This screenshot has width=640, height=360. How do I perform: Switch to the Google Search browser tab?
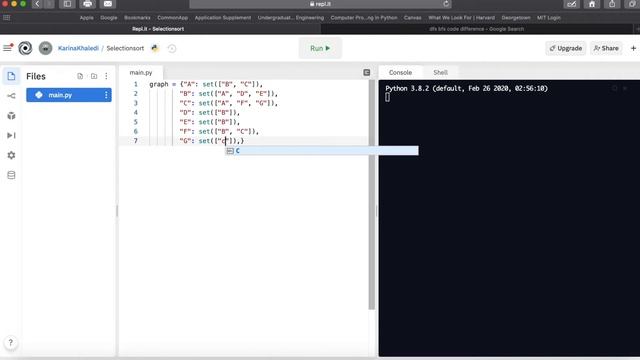point(477,29)
